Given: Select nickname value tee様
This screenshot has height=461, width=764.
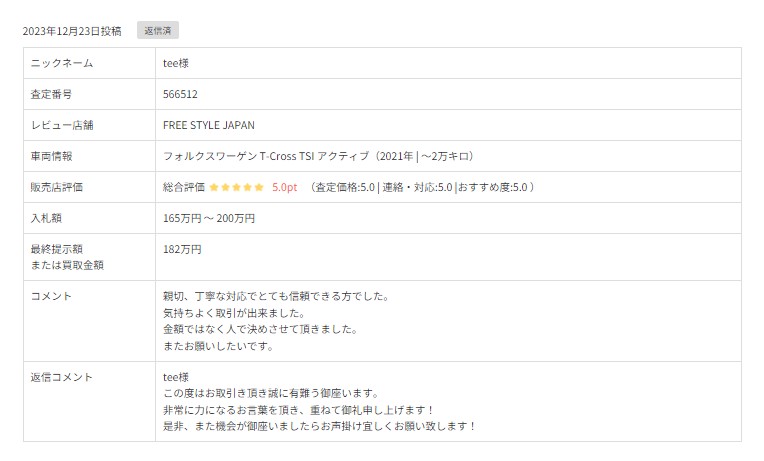Looking at the screenshot, I should coord(175,63).
